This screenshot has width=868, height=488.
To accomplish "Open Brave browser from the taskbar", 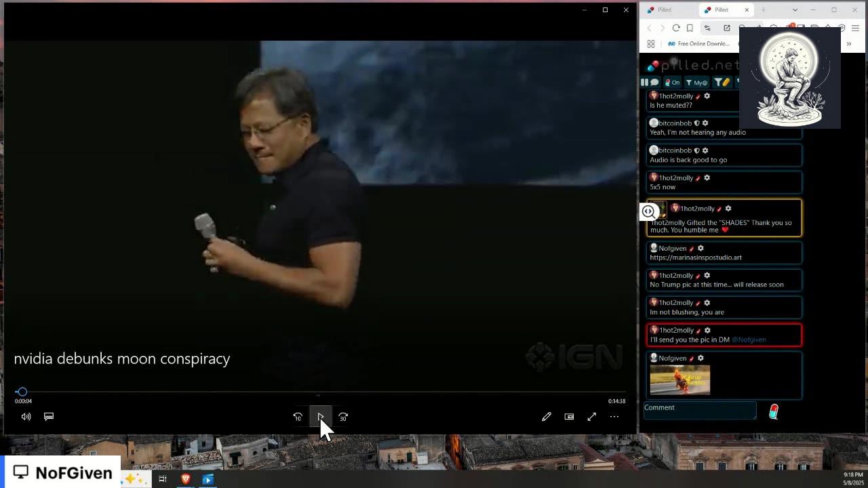I will tap(185, 479).
